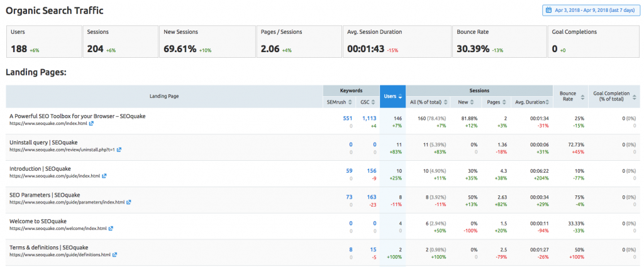Sort by Goal Completion (% of total)
Screen dimensions: 644x267
click(614, 96)
